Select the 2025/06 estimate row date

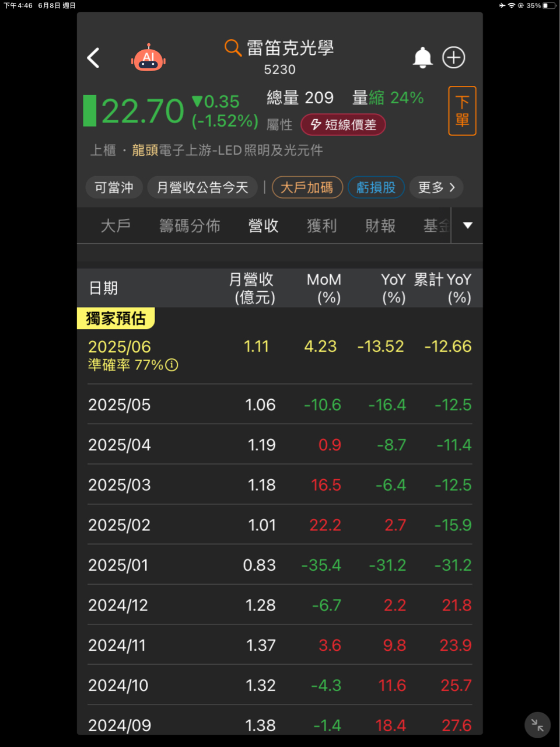(120, 347)
